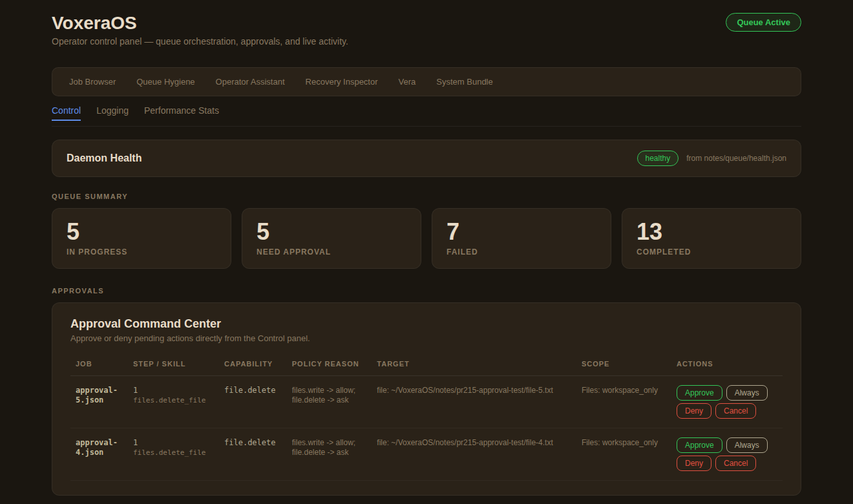Click the Approval Command Center heading
Image resolution: width=853 pixels, height=504 pixels.
145,324
